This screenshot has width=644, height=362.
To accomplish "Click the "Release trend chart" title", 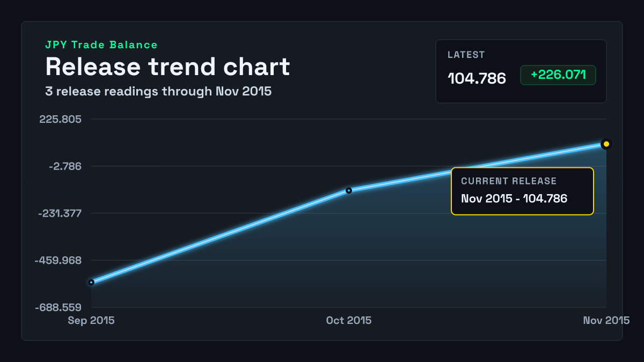I will coord(167,67).
